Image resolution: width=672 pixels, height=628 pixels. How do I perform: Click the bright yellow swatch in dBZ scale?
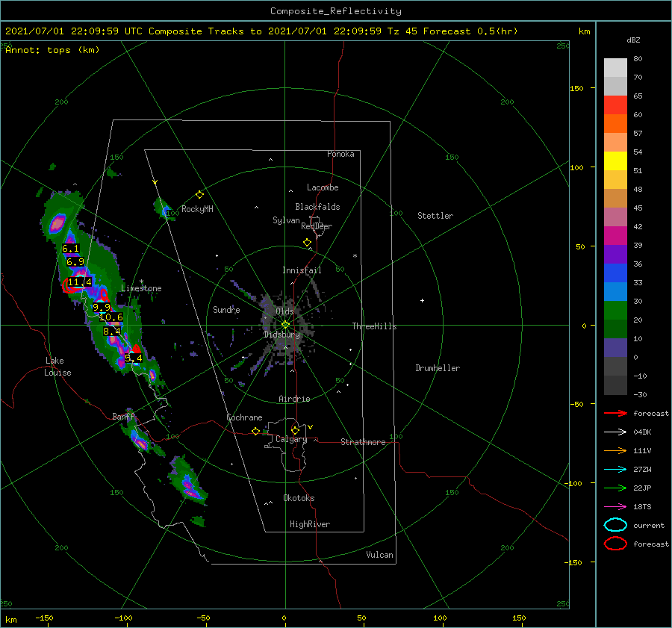pyautogui.click(x=615, y=161)
